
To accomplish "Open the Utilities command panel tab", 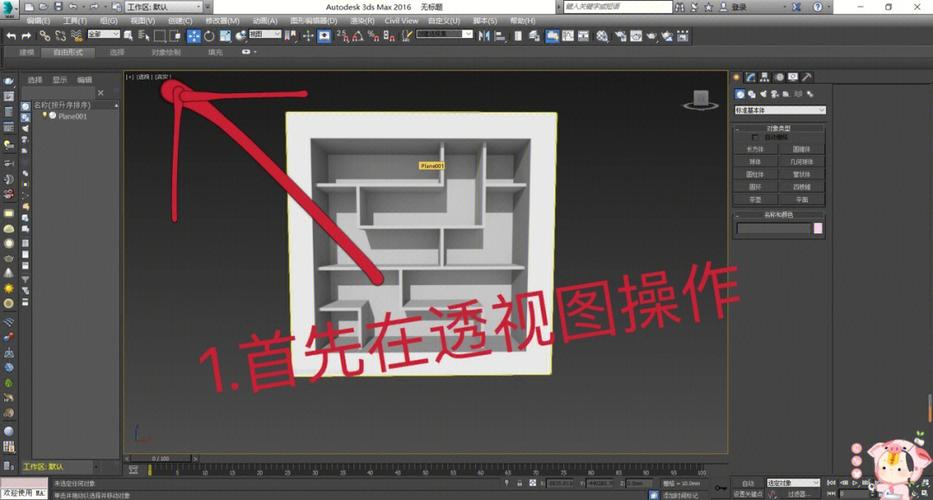I will pyautogui.click(x=807, y=77).
